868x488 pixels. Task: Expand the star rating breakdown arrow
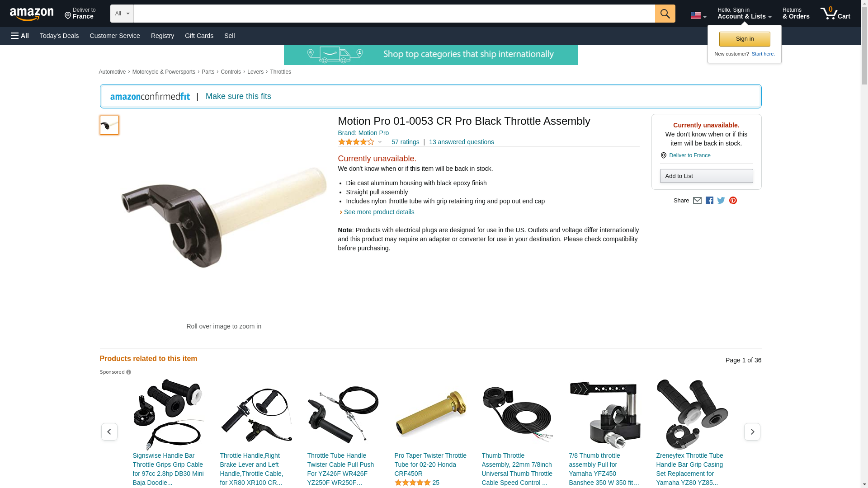pos(380,142)
